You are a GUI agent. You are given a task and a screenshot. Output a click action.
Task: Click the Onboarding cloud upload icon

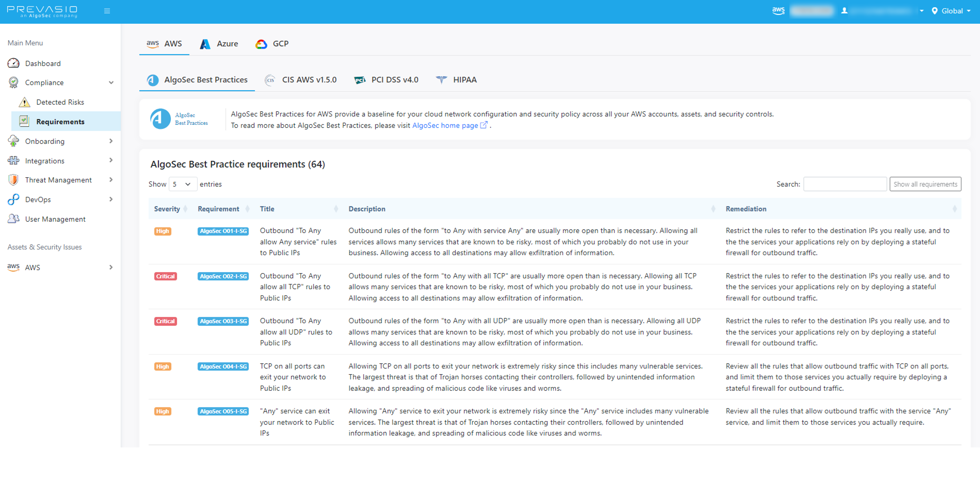pos(13,141)
